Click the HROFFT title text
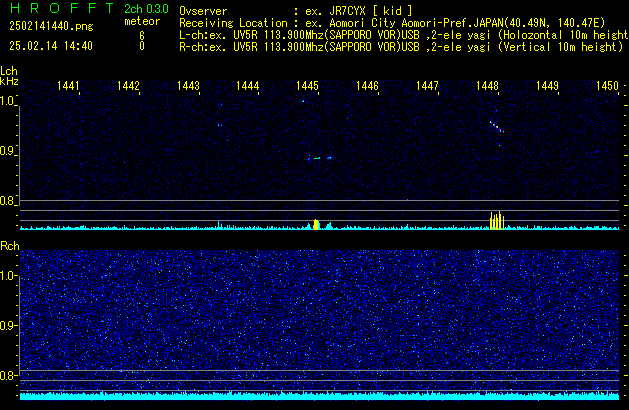629x410 pixels. coord(62,8)
